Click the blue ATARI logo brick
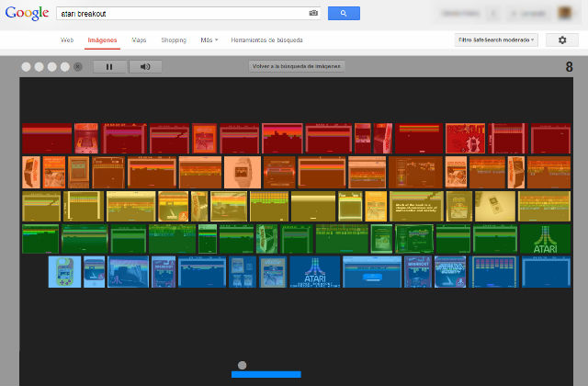This screenshot has height=386, width=588. [315, 272]
